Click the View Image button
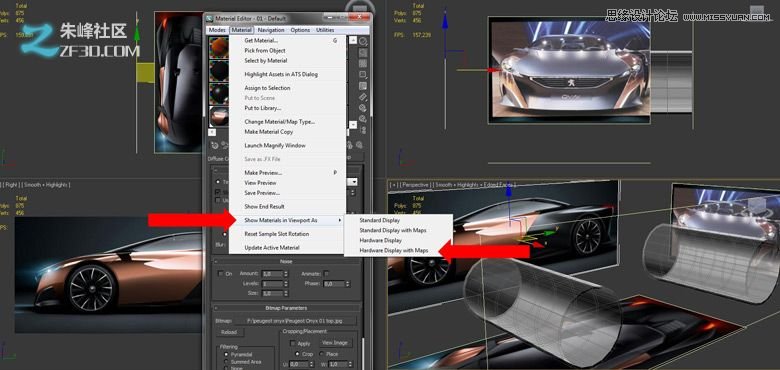Viewport: 780px width, 370px height. point(336,343)
